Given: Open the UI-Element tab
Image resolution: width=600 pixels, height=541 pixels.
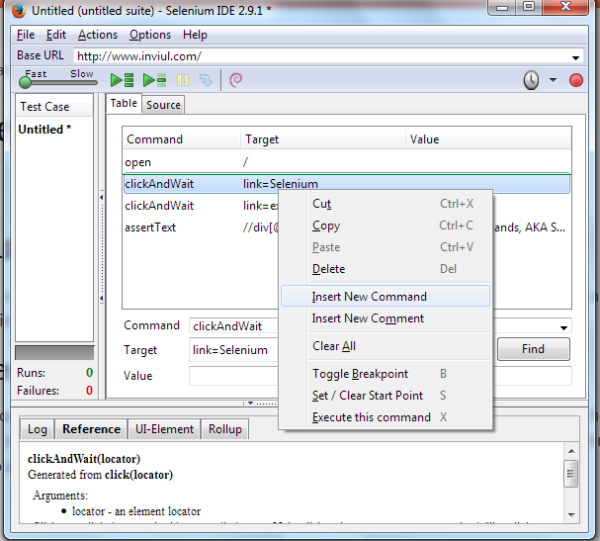Looking at the screenshot, I should (164, 429).
